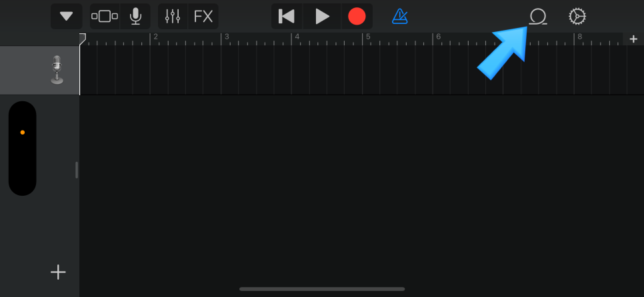Switch to the instrument browser view
Screen dimensions: 644x297
pos(105,17)
